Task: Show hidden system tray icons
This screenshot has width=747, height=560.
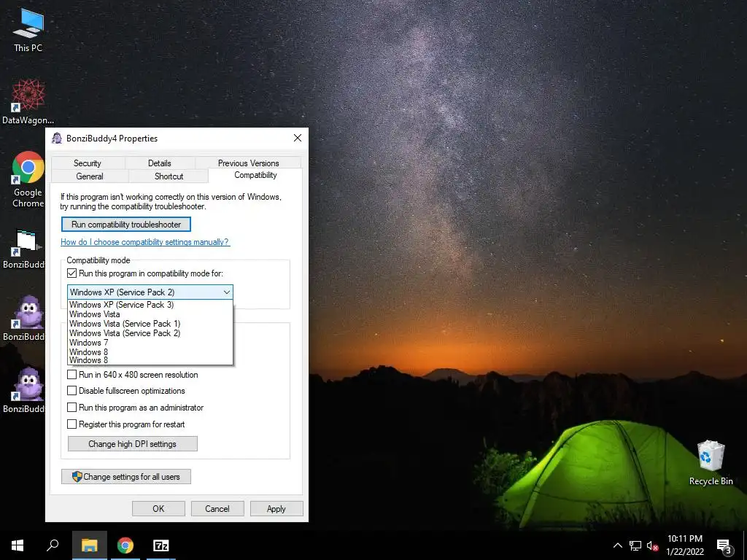Action: coord(617,545)
